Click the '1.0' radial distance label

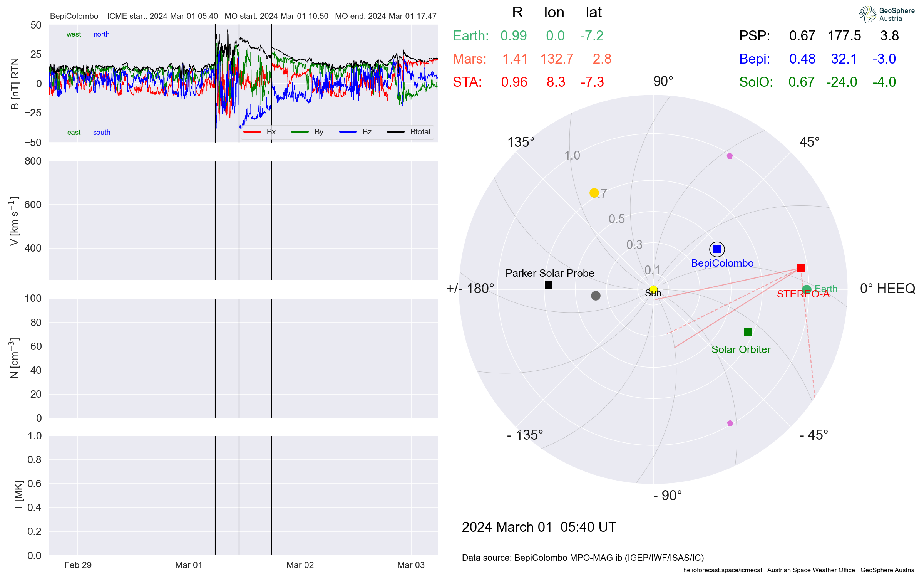[572, 155]
